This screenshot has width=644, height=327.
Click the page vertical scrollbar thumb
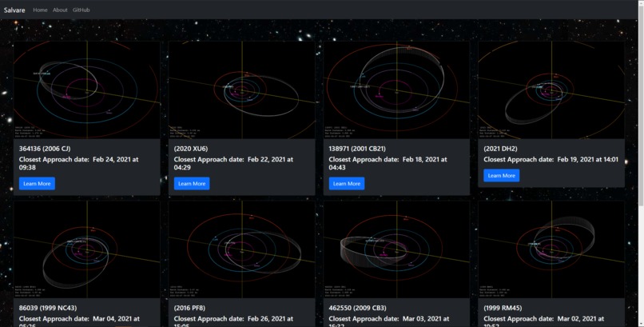641,106
